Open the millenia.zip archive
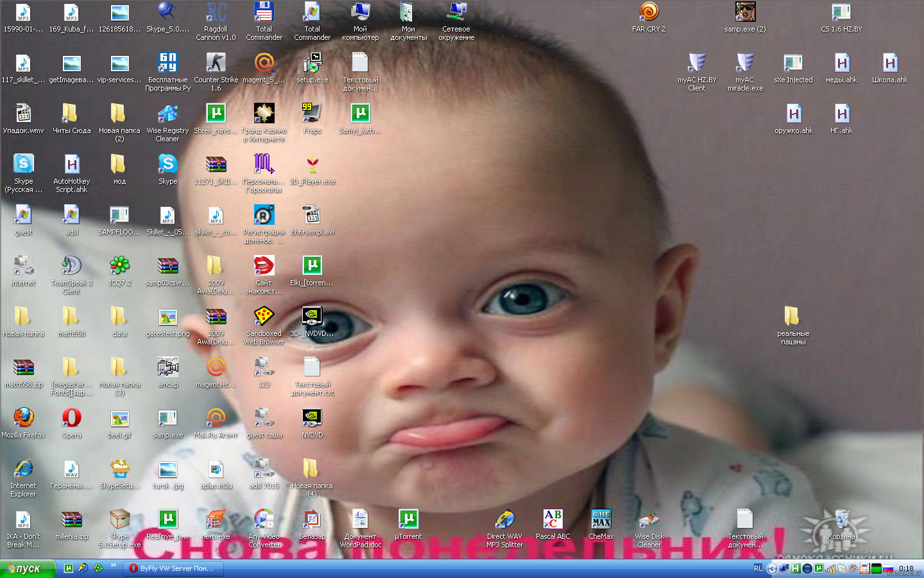This screenshot has height=578, width=924. [x=72, y=525]
